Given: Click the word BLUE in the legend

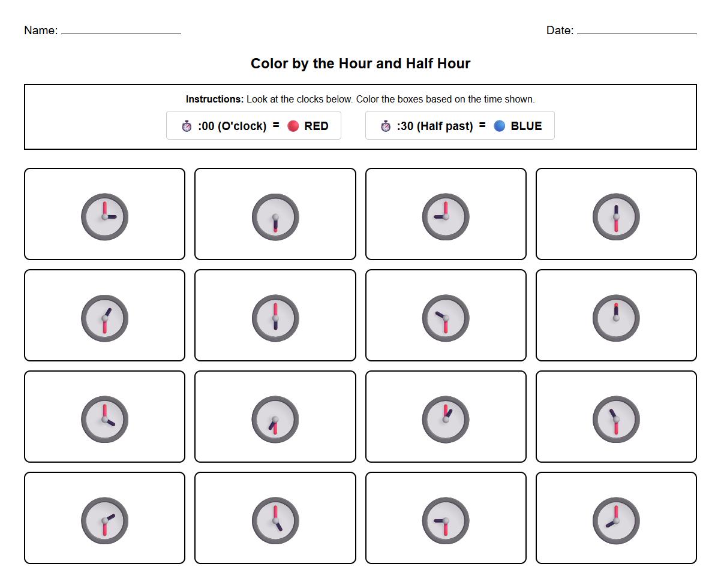Looking at the screenshot, I should [x=524, y=126].
